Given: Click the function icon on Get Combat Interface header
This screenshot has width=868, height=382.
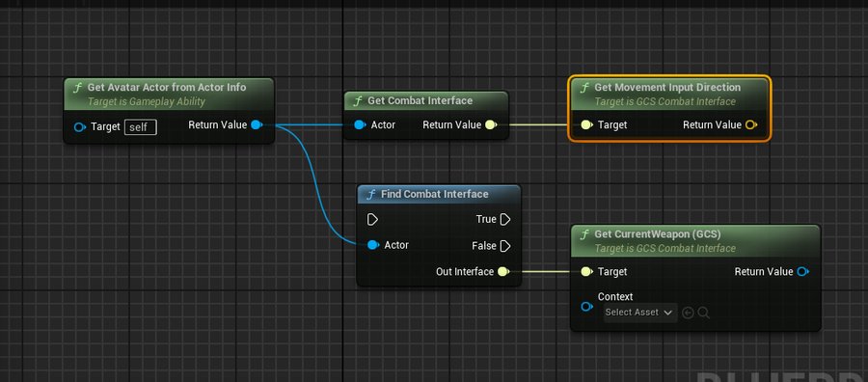Looking at the screenshot, I should (358, 100).
